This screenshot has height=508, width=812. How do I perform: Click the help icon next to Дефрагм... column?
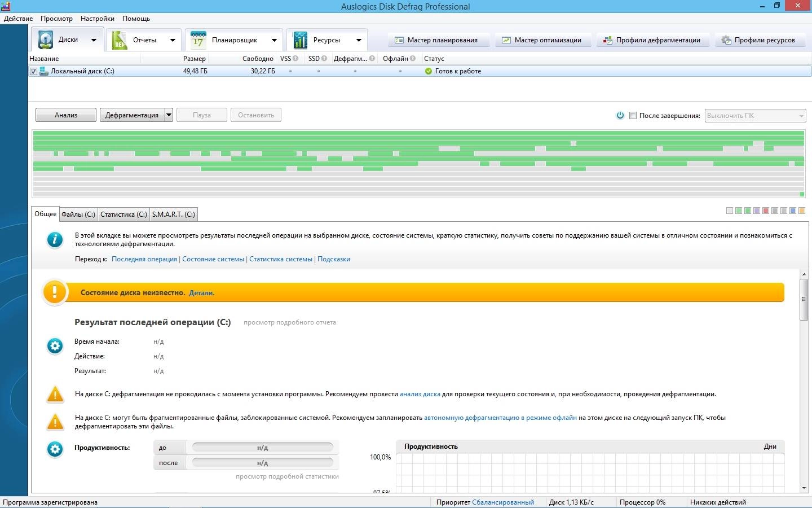372,58
